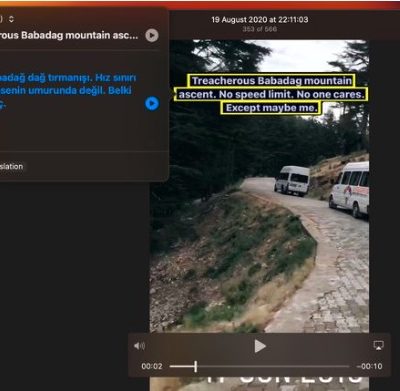Click the 'rous Babadag mountain asc...' source text
This screenshot has height=391, width=400.
point(69,35)
